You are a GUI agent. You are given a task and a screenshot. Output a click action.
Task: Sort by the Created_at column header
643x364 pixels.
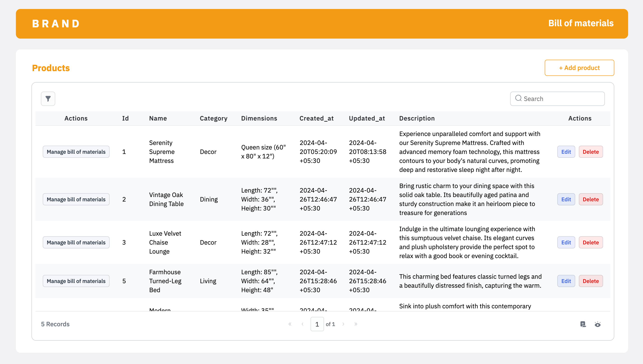pos(316,118)
